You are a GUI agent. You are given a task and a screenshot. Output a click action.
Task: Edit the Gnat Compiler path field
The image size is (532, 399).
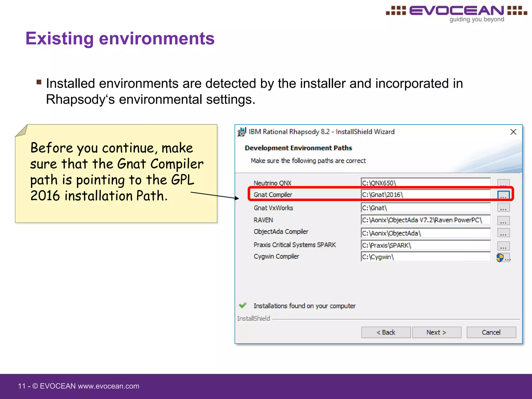tap(426, 195)
